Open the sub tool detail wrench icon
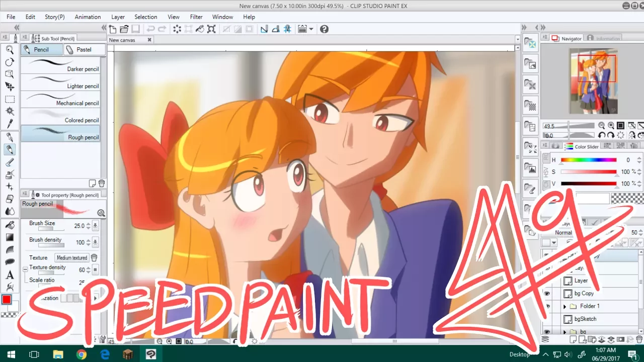The width and height of the screenshot is (644, 362). click(103, 339)
